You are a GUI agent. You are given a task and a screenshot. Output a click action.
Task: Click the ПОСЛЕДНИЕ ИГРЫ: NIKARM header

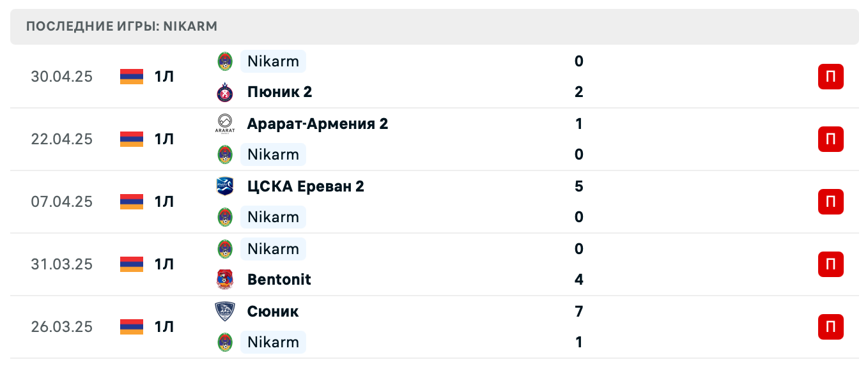[120, 26]
